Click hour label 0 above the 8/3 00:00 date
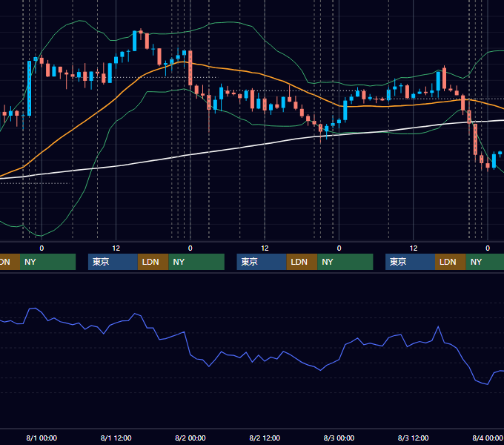The image size is (504, 445). pyautogui.click(x=339, y=248)
